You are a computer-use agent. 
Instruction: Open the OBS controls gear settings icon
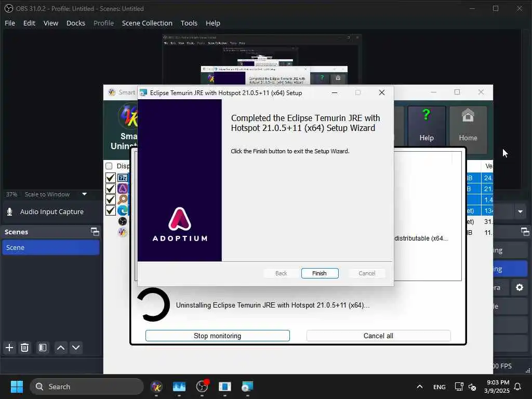pyautogui.click(x=520, y=287)
